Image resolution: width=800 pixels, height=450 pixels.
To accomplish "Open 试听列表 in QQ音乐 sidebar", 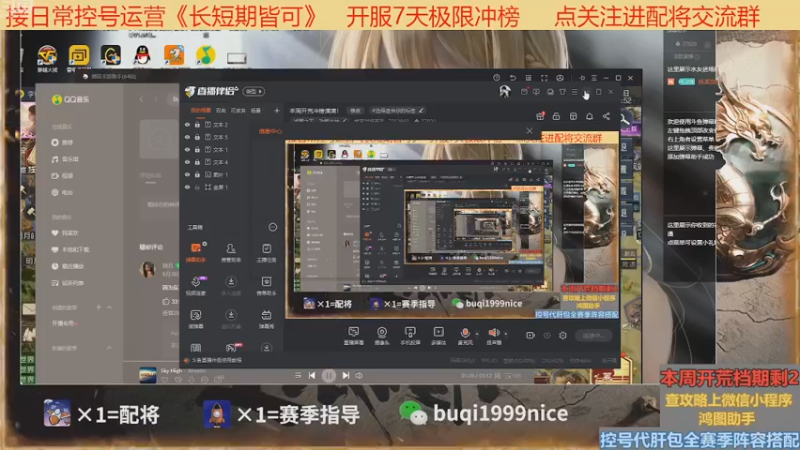I will coord(68,283).
